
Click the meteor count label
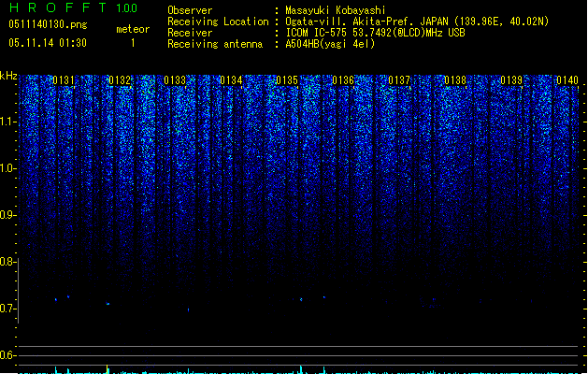click(x=133, y=29)
